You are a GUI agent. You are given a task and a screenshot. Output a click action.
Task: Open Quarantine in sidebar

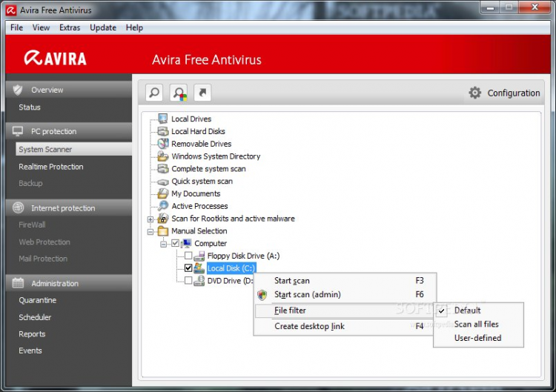click(38, 301)
